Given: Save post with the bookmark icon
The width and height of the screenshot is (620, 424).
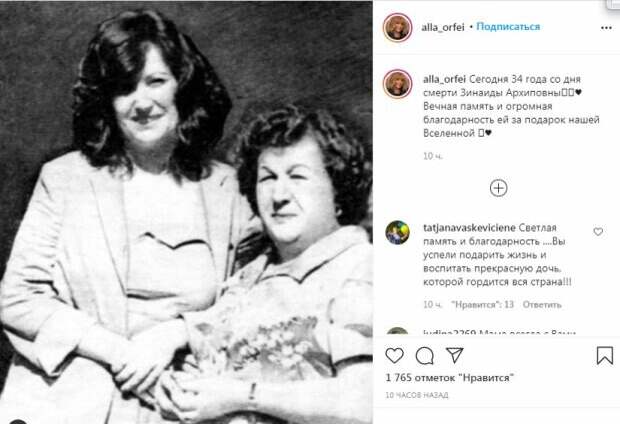Looking at the screenshot, I should pyautogui.click(x=605, y=355).
